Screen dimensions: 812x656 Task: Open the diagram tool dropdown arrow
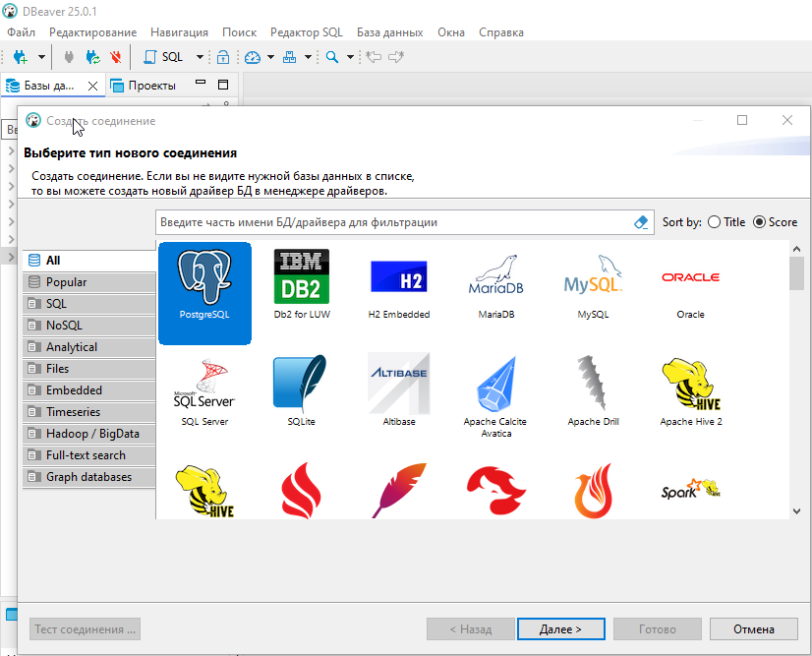click(308, 57)
